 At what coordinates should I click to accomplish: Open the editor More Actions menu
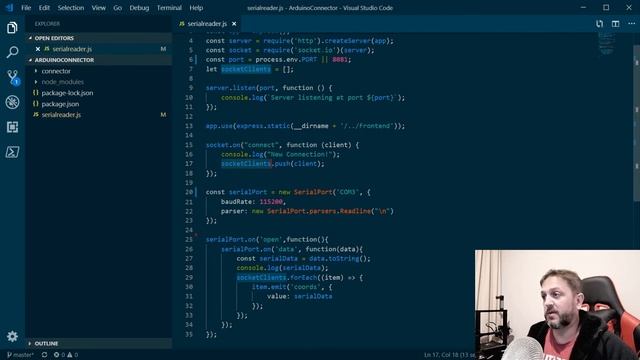click(x=631, y=24)
